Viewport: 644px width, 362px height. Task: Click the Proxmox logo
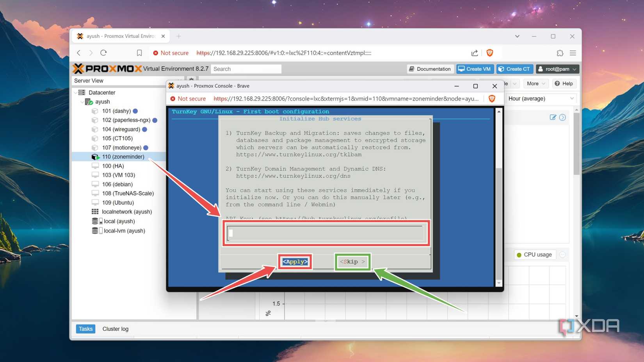[107, 69]
